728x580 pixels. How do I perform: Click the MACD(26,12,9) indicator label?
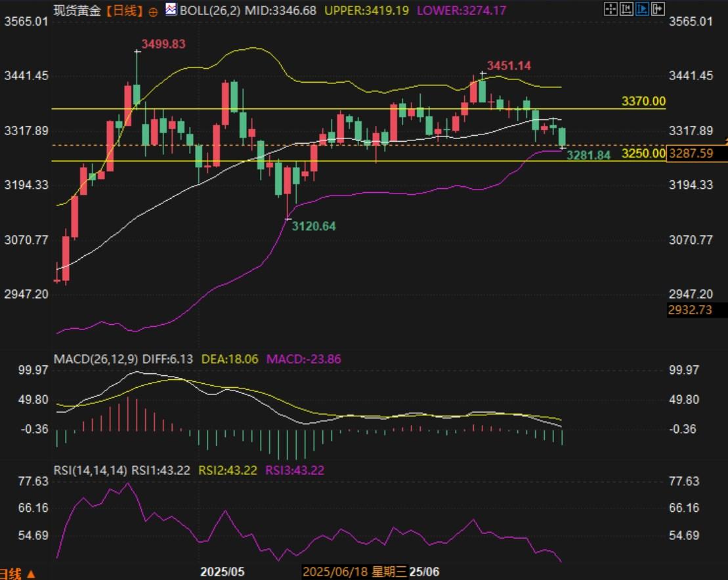click(96, 359)
